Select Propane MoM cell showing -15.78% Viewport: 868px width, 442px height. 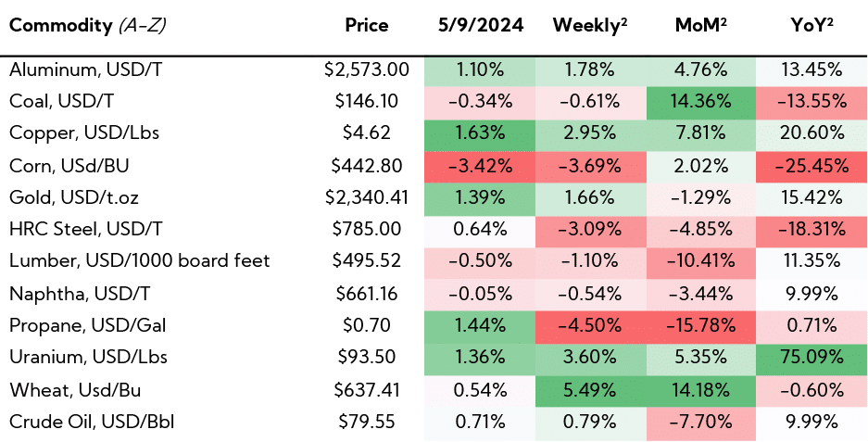click(701, 324)
